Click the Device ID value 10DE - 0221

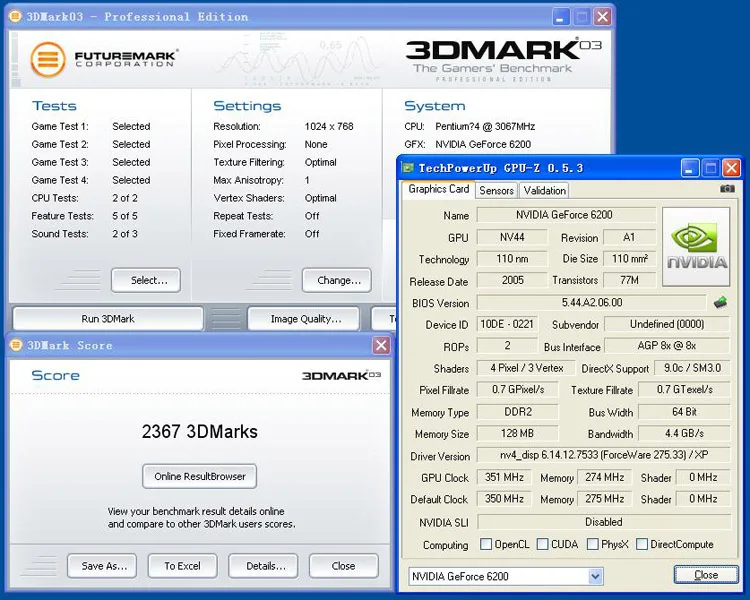coord(507,324)
